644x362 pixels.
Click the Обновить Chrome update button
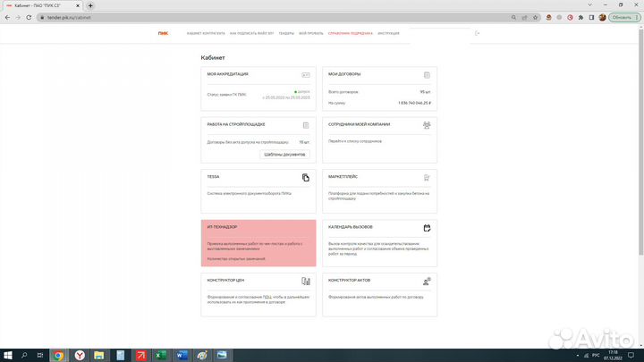(x=624, y=18)
